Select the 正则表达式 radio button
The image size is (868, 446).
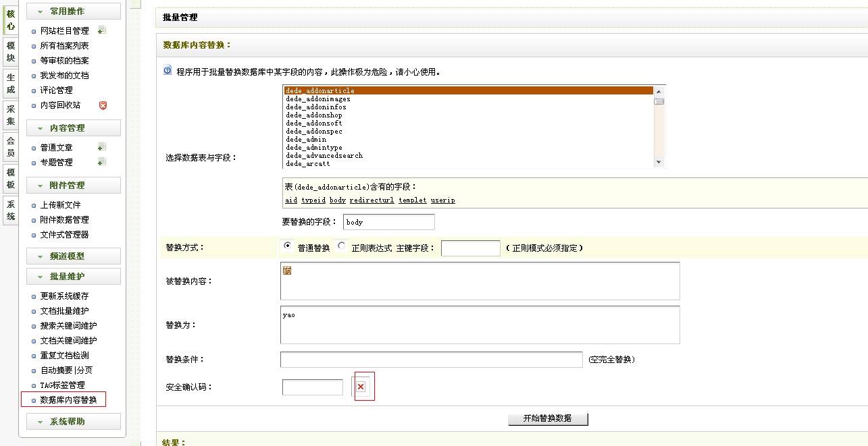[341, 247]
